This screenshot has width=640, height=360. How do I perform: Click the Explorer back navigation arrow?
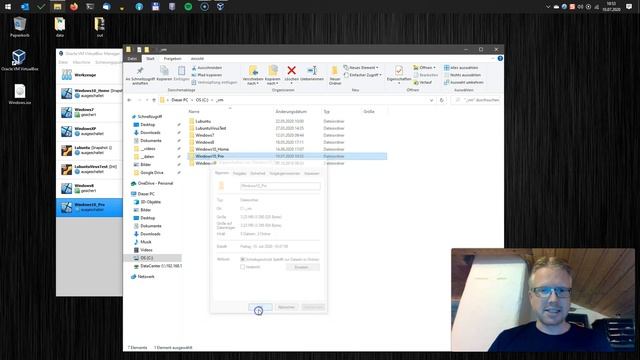[x=129, y=100]
